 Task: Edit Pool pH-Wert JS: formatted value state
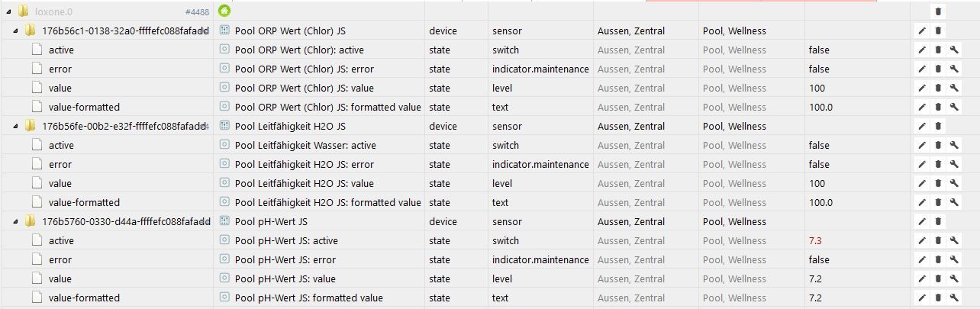(921, 298)
